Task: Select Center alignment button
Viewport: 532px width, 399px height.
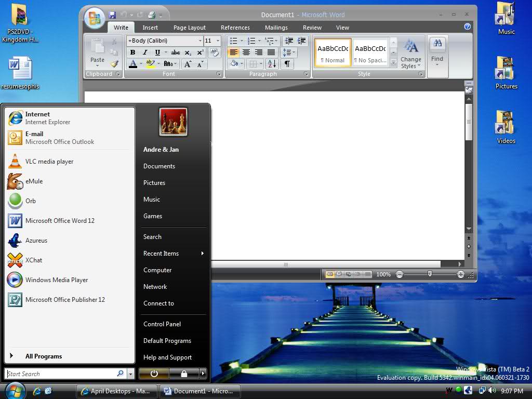Action: (x=246, y=52)
